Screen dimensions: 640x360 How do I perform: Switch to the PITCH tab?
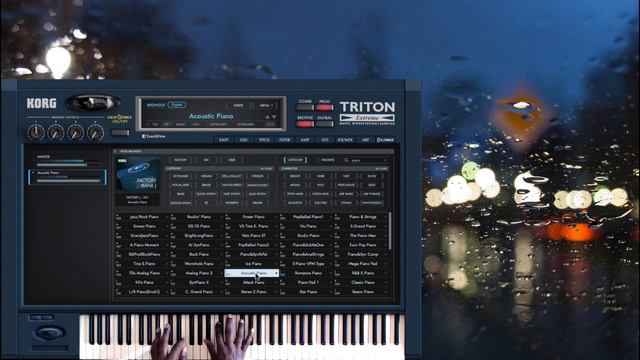(x=264, y=140)
